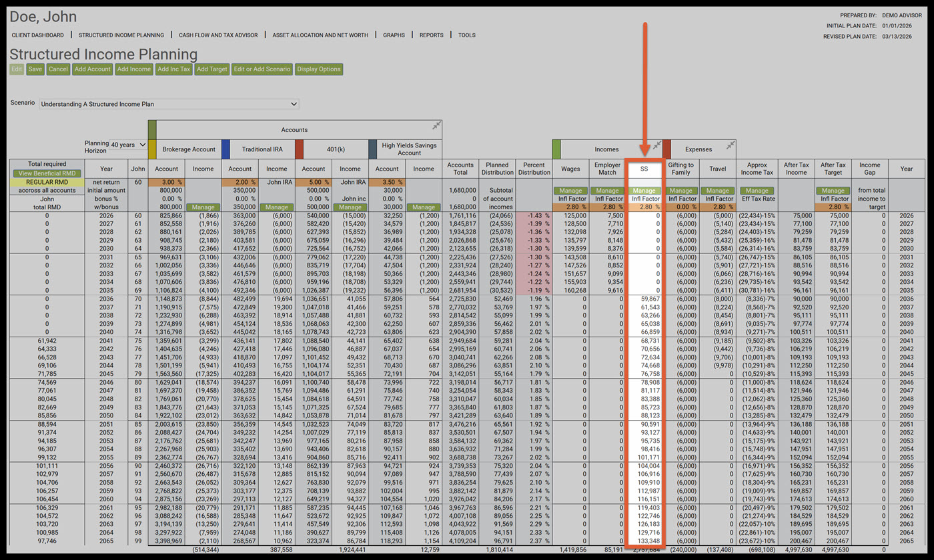Click the Brokerage Account yellow color swatch

pos(151,149)
